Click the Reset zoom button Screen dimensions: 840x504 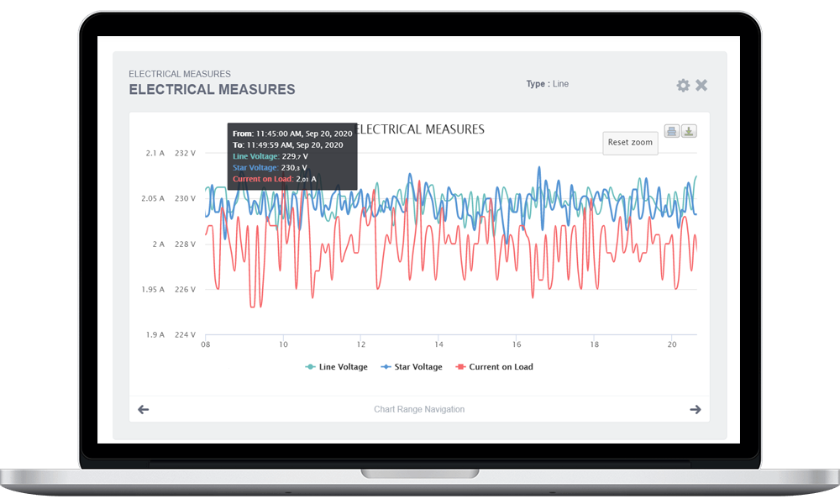coord(630,143)
